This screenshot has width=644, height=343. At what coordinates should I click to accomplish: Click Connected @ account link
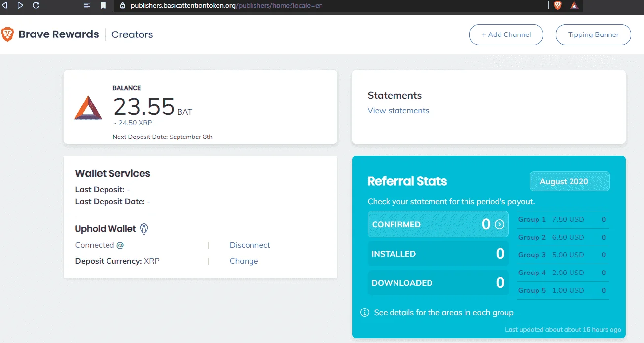pyautogui.click(x=100, y=245)
